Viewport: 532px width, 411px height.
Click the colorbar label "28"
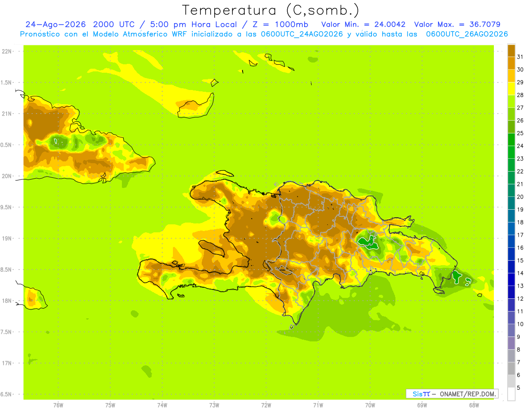[x=520, y=95]
